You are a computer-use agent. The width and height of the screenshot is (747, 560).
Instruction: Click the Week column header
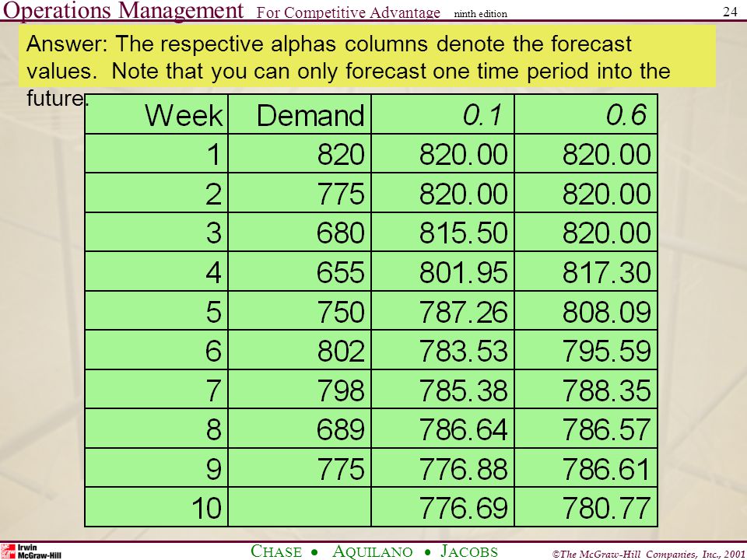156,114
